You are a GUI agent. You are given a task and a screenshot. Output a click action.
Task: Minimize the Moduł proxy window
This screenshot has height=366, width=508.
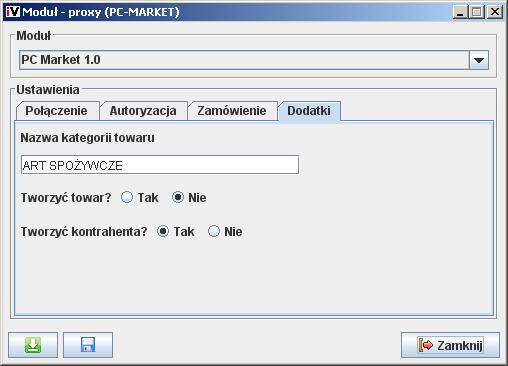click(x=460, y=12)
